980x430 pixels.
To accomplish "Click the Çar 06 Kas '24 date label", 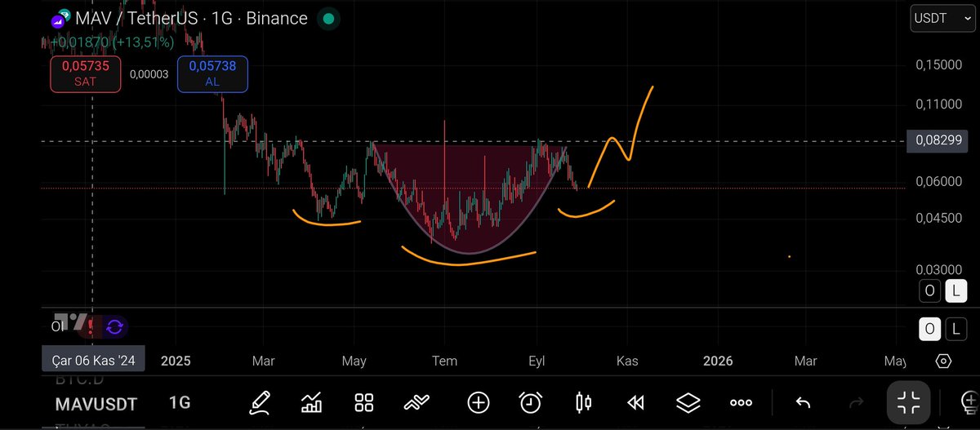I will coord(94,360).
